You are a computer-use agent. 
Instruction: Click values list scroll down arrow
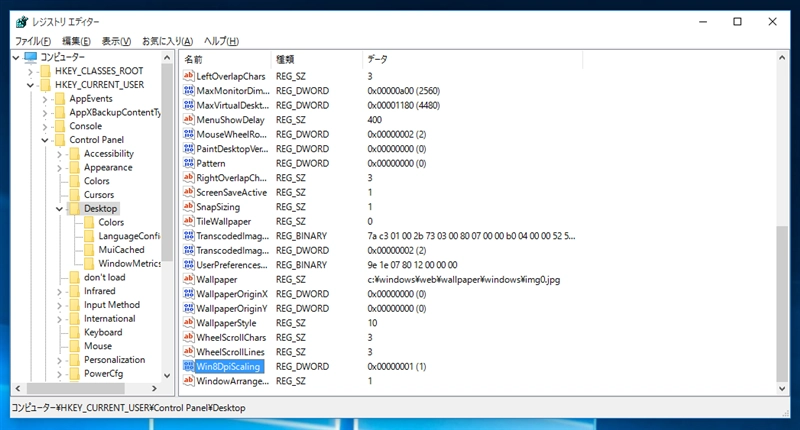tap(782, 388)
